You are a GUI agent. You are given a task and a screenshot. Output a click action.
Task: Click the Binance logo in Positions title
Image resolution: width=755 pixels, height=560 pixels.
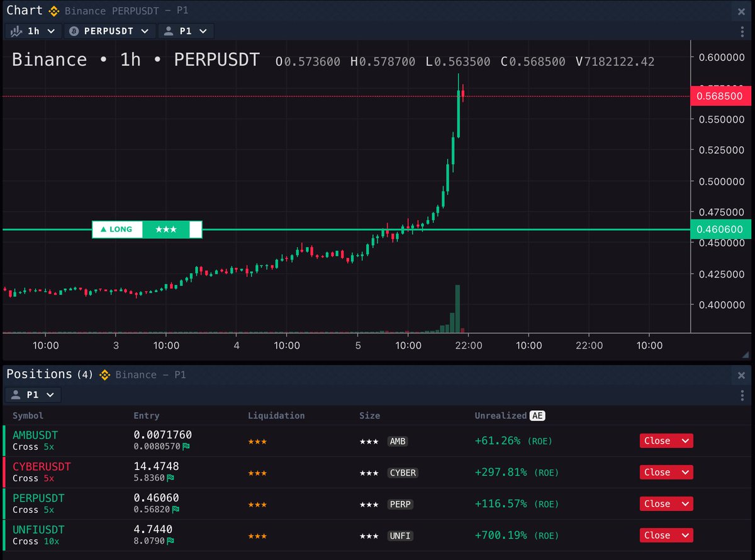pyautogui.click(x=104, y=375)
